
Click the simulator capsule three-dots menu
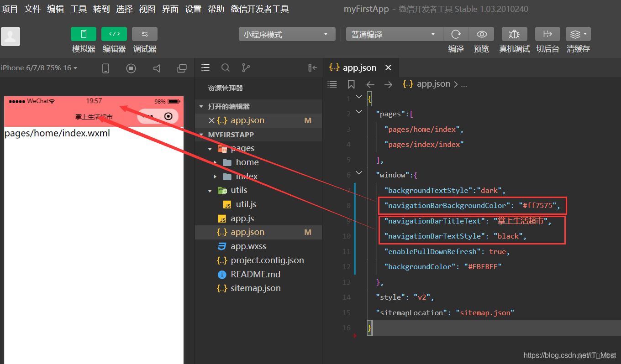(147, 116)
